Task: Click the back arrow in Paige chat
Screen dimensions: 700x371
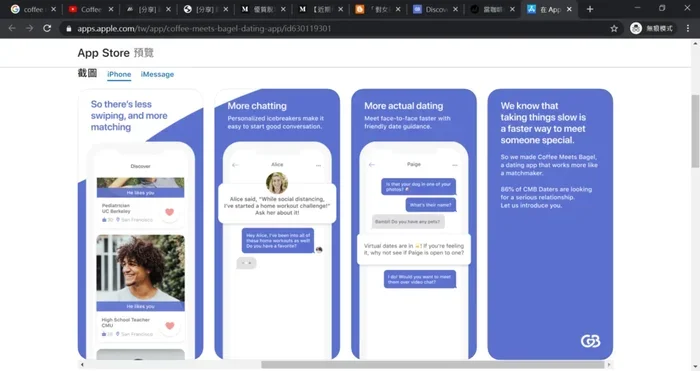Action: (x=371, y=165)
